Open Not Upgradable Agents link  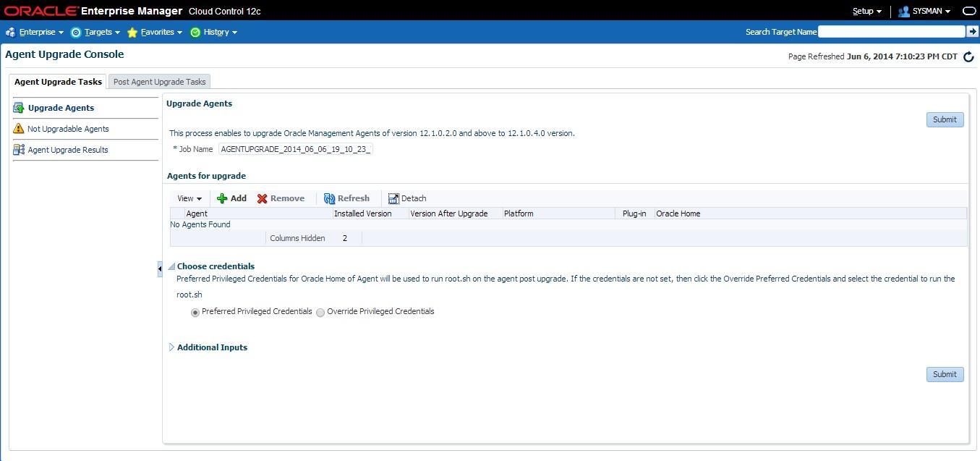tap(68, 129)
